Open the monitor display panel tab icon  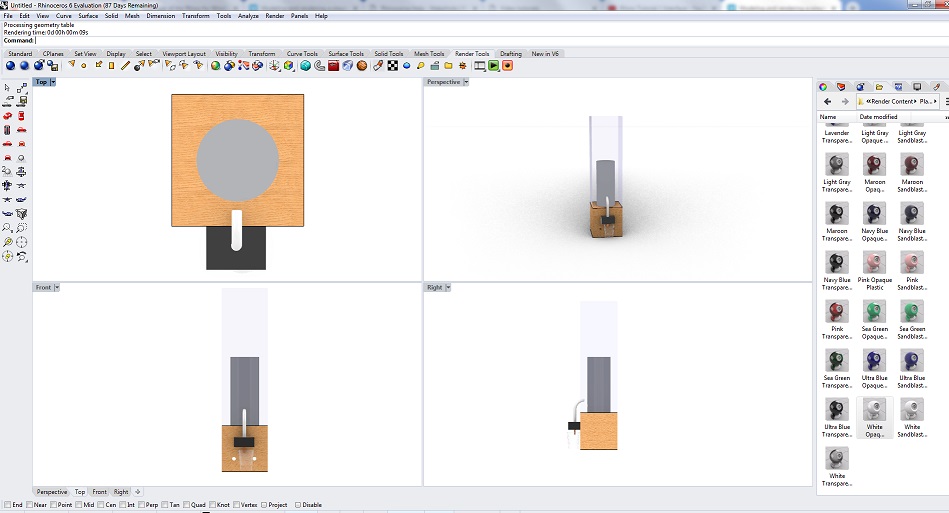click(x=917, y=87)
